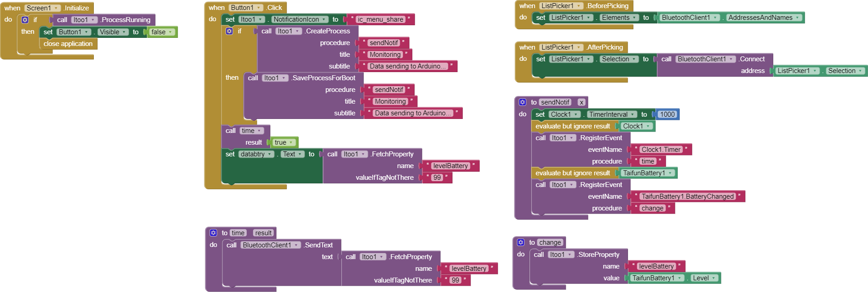Open TaifunBattery1 dropdown in evaluate but ignore result
The image size is (868, 292).
click(x=648, y=173)
